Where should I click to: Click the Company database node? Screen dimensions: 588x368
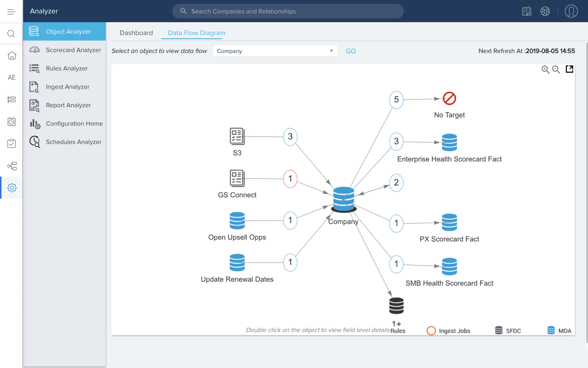[344, 199]
